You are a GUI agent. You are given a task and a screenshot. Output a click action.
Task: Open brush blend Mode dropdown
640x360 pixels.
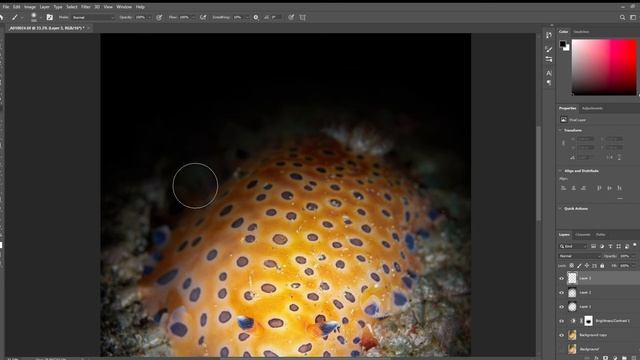pos(93,18)
